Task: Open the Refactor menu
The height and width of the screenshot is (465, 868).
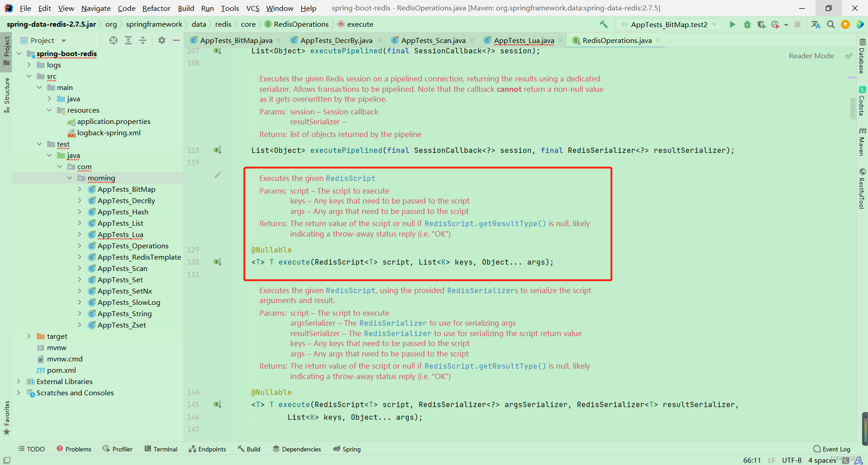Action: [x=156, y=8]
